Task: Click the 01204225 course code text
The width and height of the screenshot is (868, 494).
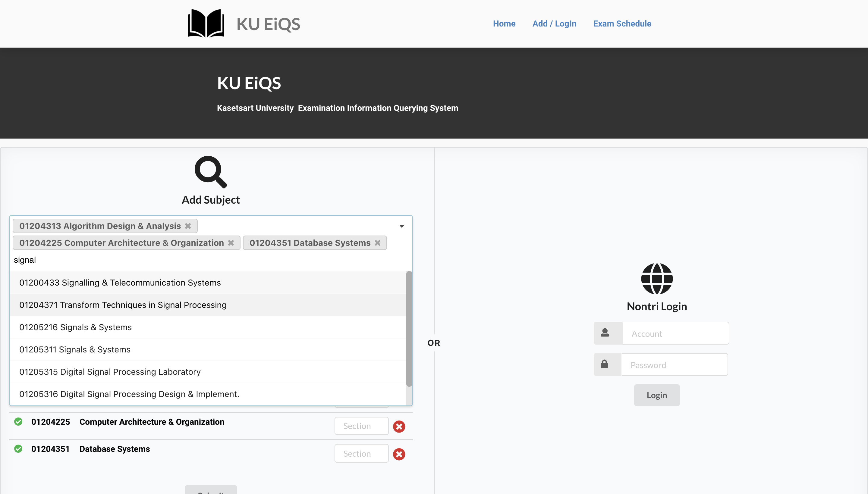Action: click(51, 422)
